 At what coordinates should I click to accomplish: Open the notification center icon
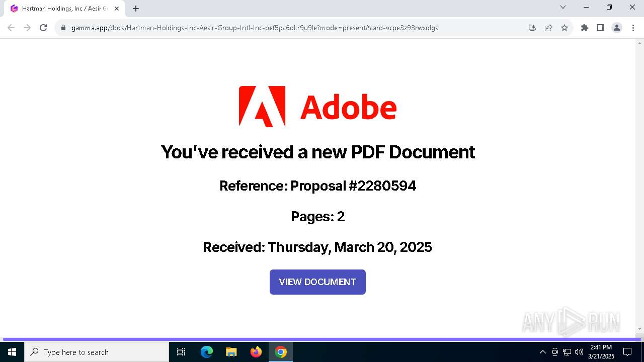(x=627, y=352)
